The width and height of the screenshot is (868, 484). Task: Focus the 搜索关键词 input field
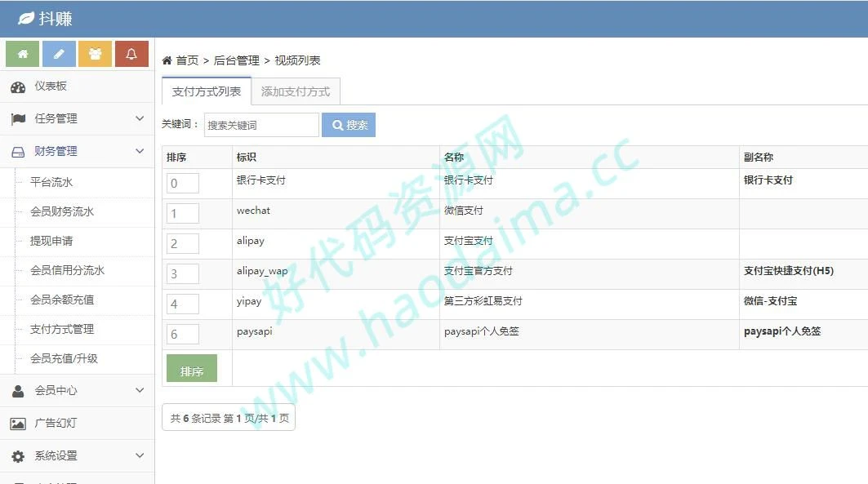261,125
